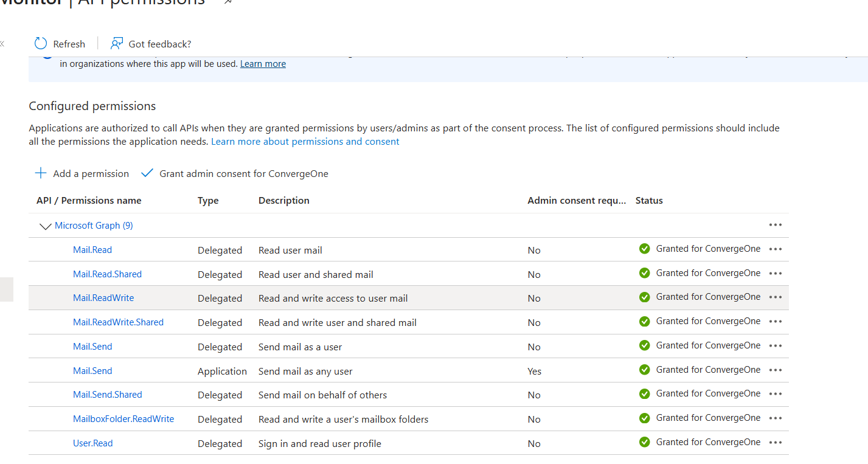The height and width of the screenshot is (464, 868).
Task: Open the ellipsis menu for Microsoft Graph
Action: pos(775,225)
